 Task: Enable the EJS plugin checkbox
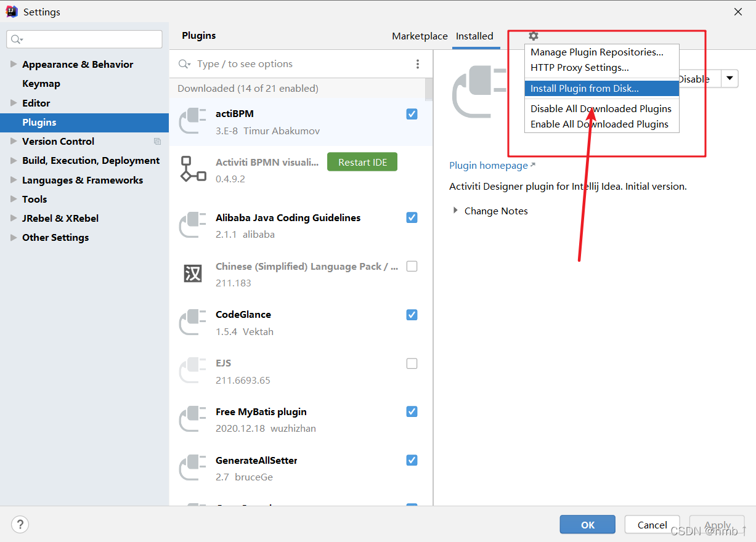pos(412,363)
